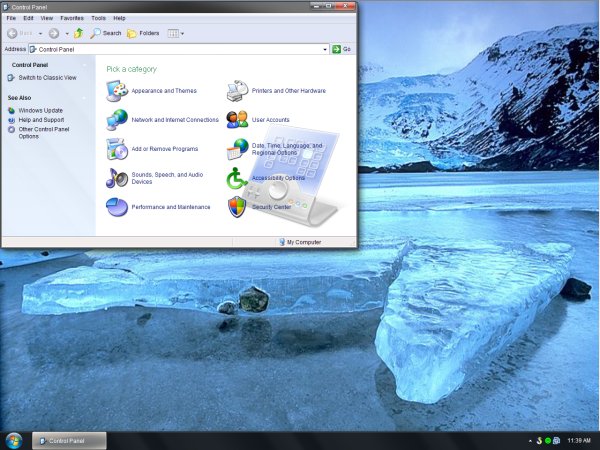Open the Tools menu

tap(98, 18)
